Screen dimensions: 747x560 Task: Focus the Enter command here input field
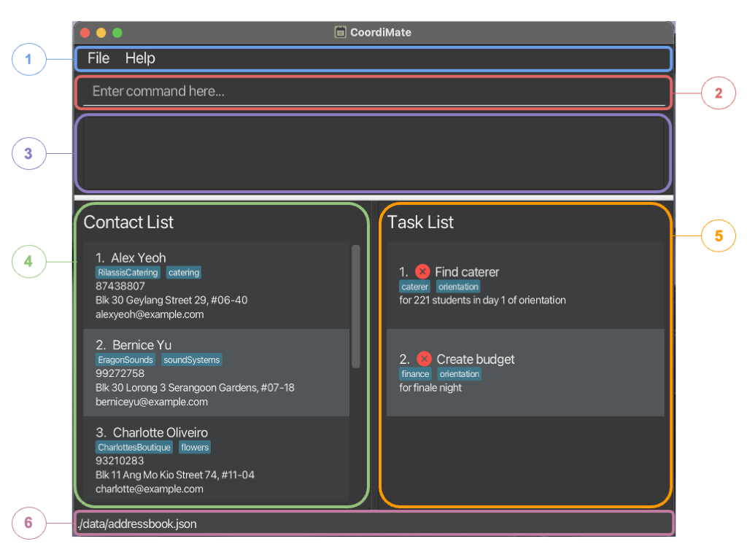click(372, 92)
